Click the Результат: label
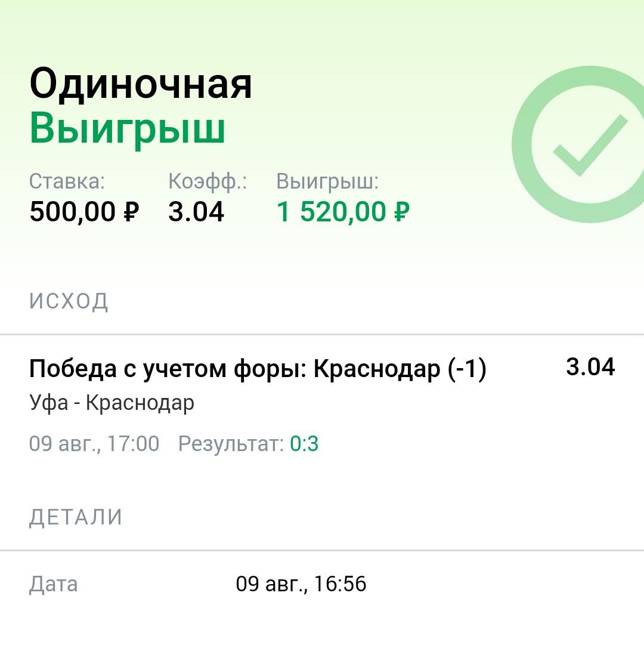The width and height of the screenshot is (644, 645). (x=231, y=445)
